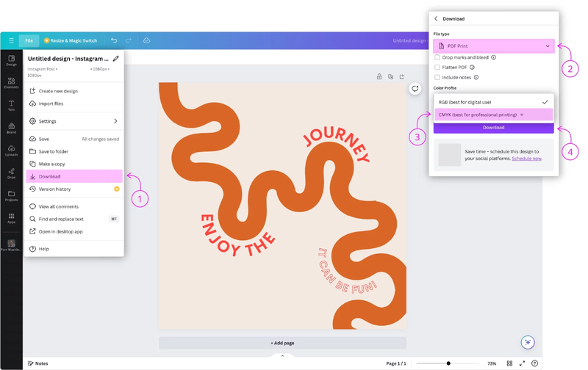Expand the Settings submenu chevron
The image size is (588, 370).
115,121
